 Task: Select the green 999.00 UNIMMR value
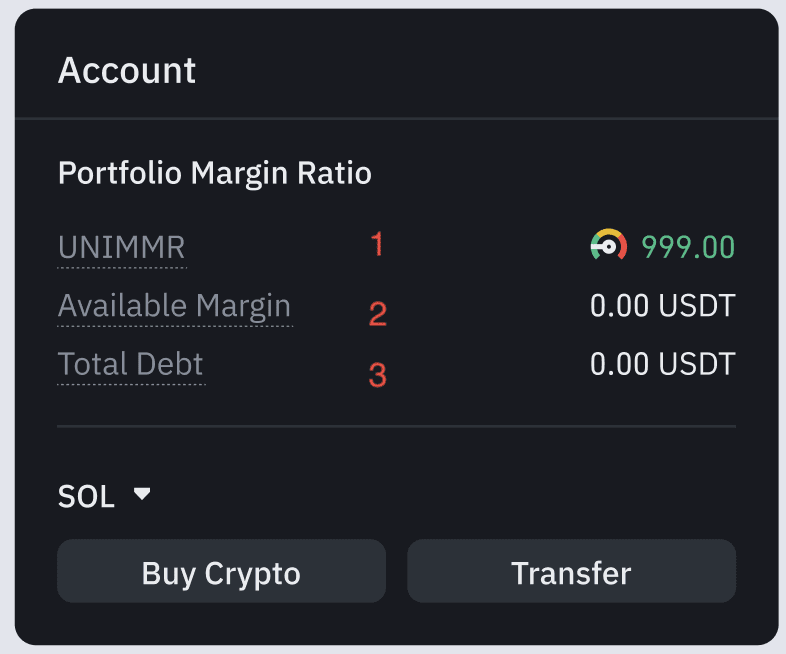[688, 247]
